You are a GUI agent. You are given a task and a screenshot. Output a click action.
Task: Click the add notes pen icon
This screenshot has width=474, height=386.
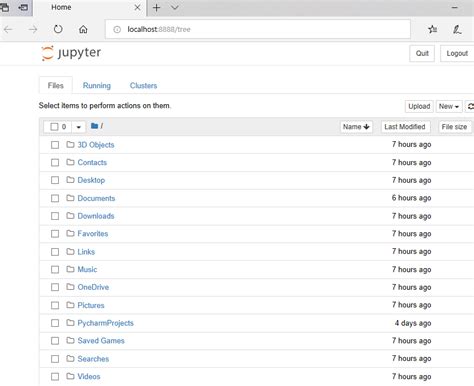click(x=457, y=29)
